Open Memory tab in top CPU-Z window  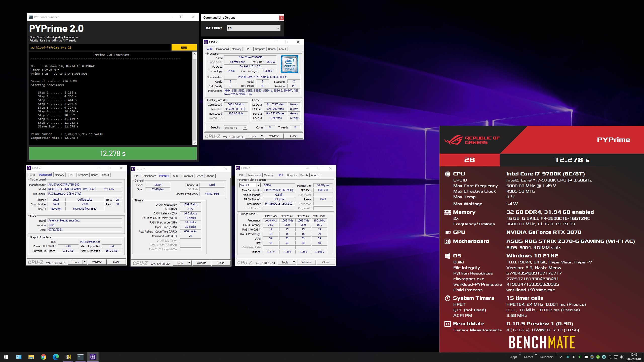[x=236, y=49]
